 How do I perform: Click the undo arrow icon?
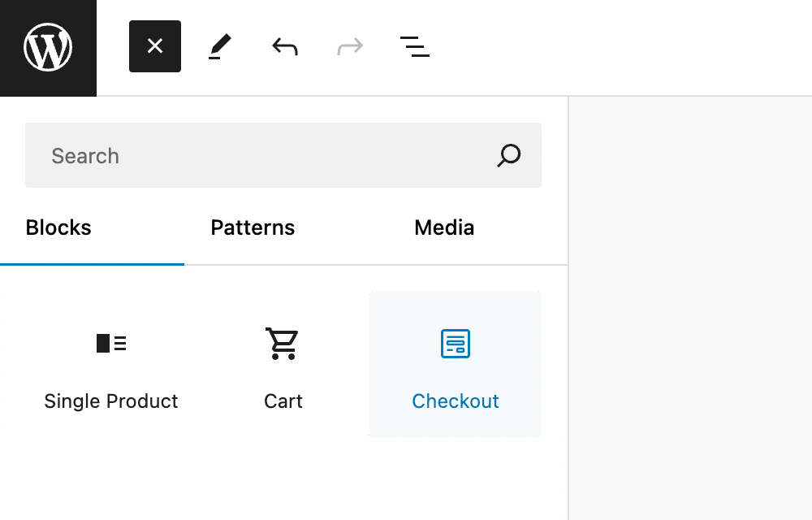click(283, 46)
